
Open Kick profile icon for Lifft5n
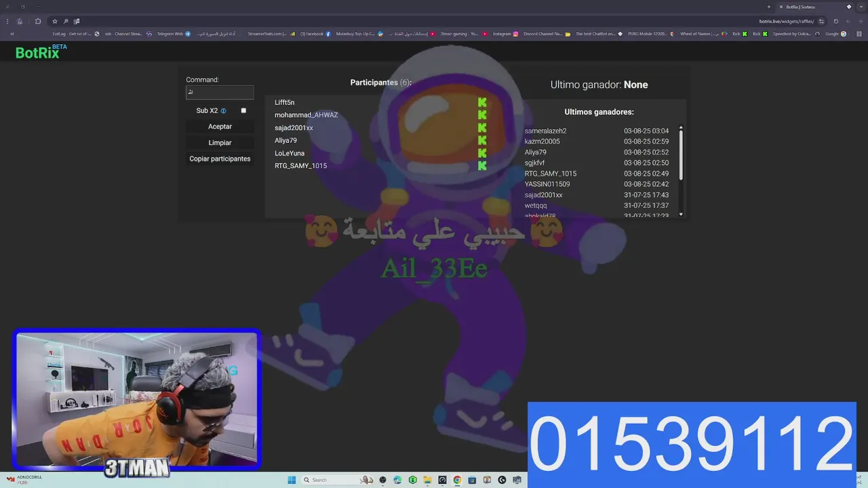click(x=482, y=102)
